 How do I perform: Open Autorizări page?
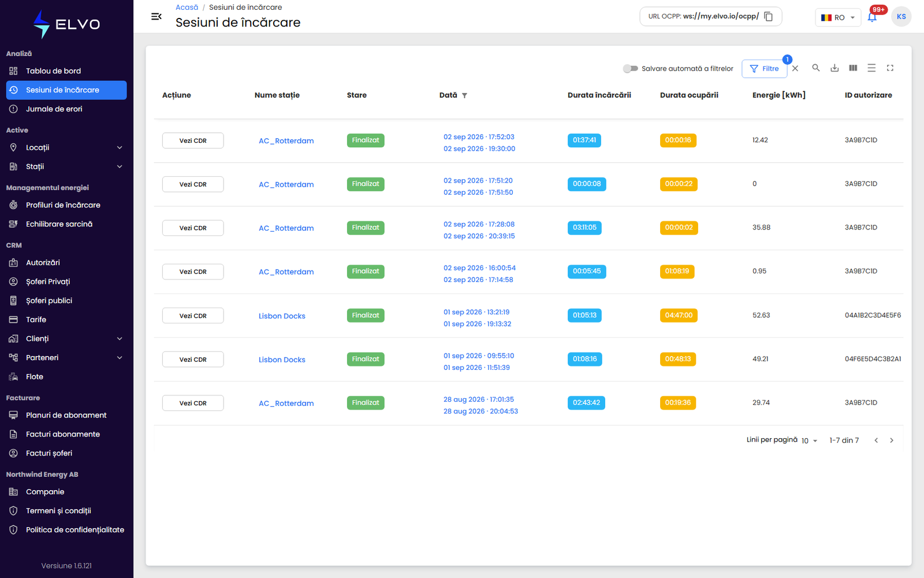point(66,262)
